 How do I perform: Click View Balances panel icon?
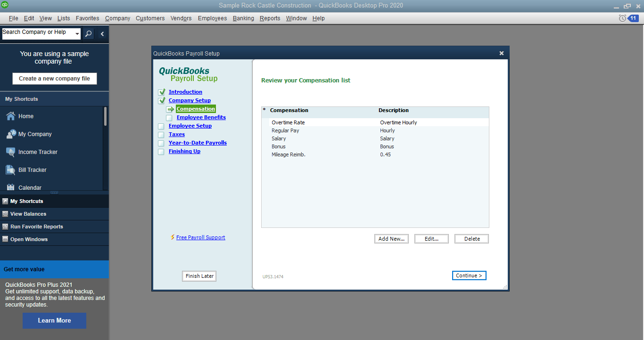click(5, 214)
